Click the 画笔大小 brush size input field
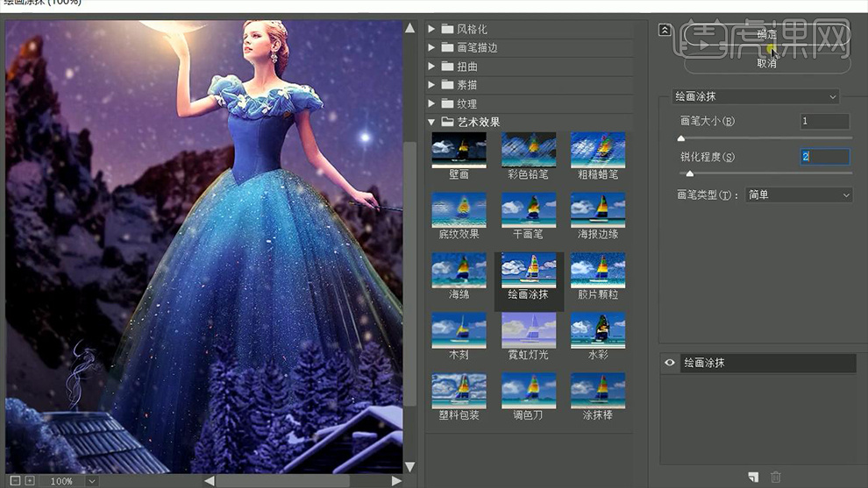868x488 pixels. 824,121
